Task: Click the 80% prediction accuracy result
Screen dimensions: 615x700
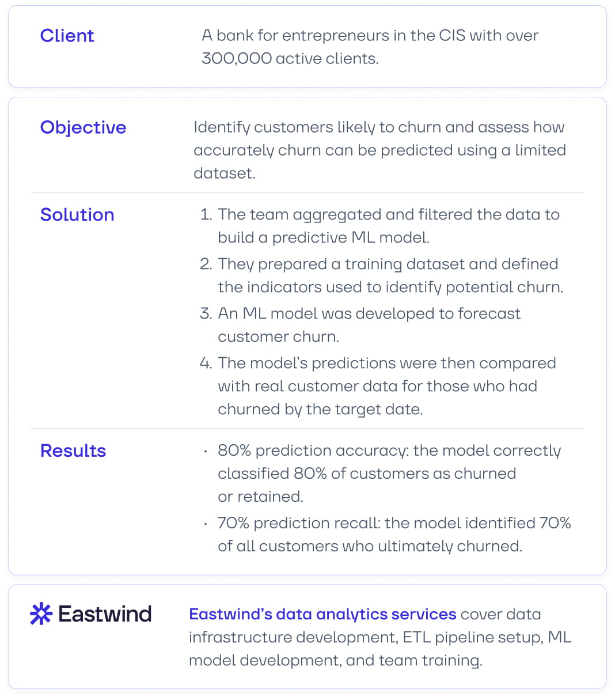Action: 389,473
